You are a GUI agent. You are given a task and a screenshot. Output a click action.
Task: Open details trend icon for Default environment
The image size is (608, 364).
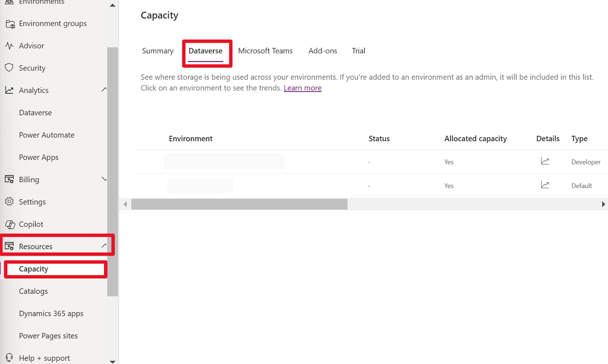[x=545, y=185]
